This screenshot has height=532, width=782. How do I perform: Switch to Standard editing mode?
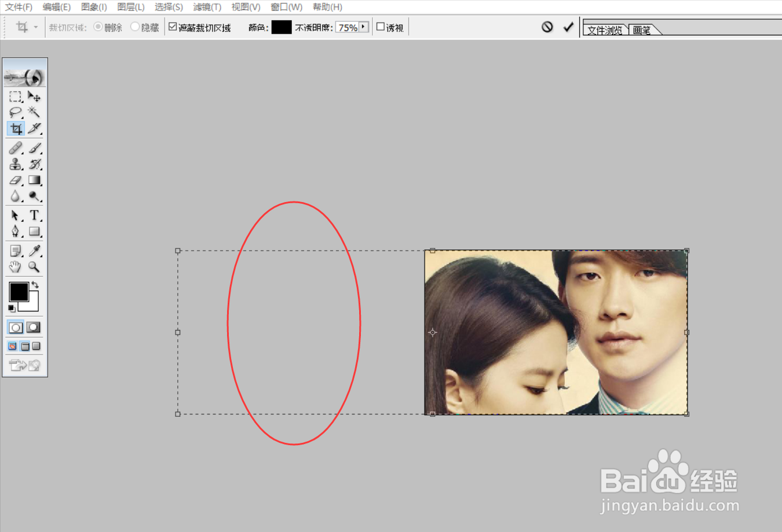click(16, 328)
